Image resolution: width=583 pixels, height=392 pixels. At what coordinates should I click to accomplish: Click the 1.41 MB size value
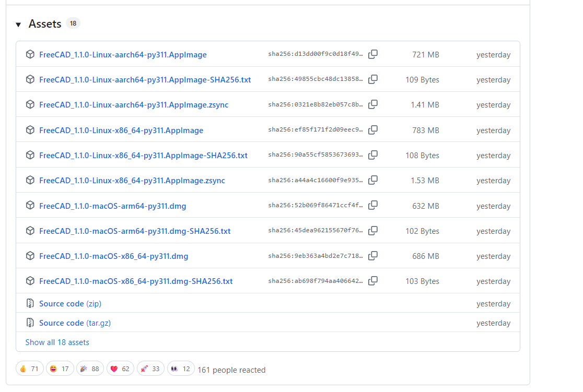(x=425, y=105)
